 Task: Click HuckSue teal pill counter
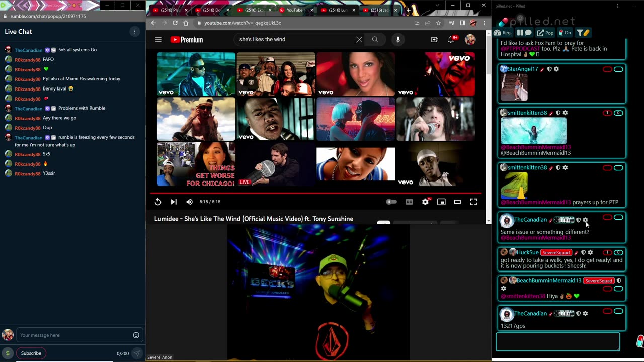(618, 252)
